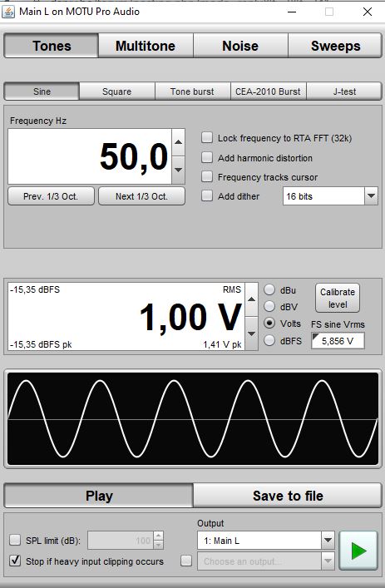Decrease frequency with the down spinner arrow
The height and width of the screenshot is (588, 385).
pos(179,170)
